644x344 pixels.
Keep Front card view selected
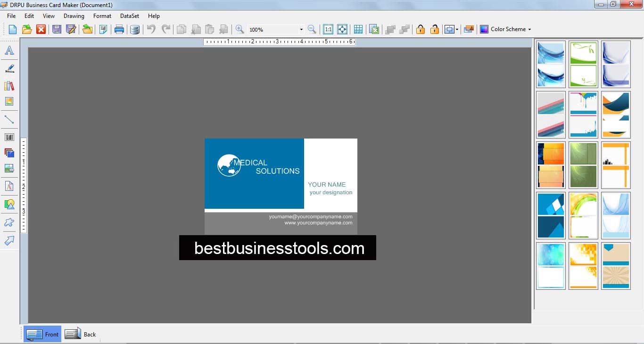pyautogui.click(x=42, y=334)
